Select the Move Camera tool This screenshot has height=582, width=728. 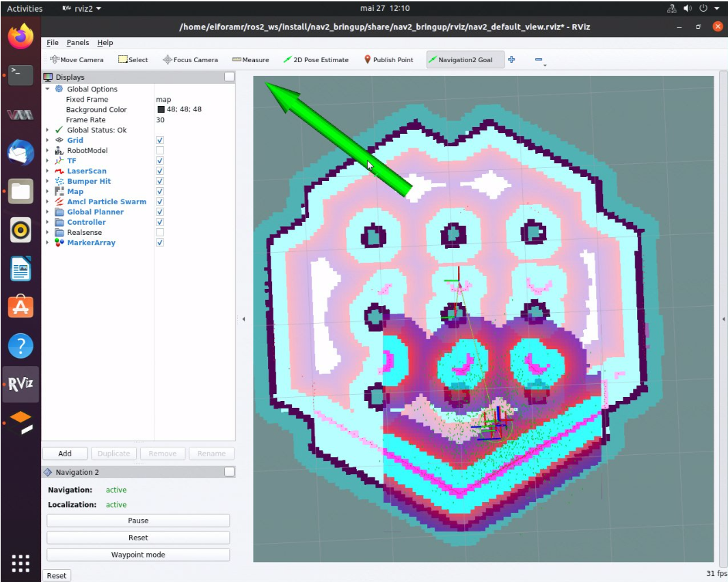[76, 60]
